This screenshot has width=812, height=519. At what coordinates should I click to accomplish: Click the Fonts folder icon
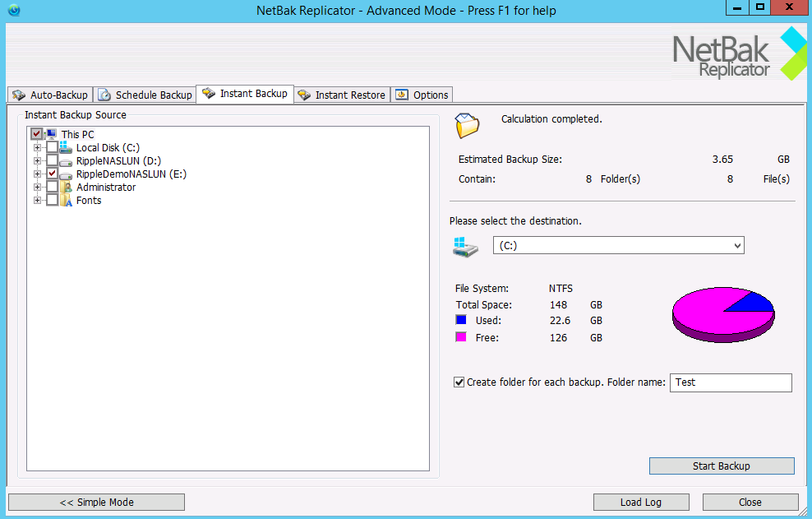66,201
